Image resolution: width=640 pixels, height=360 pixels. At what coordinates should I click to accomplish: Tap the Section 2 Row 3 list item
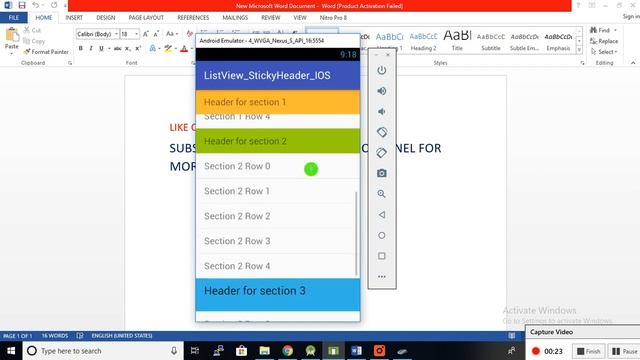tap(278, 241)
